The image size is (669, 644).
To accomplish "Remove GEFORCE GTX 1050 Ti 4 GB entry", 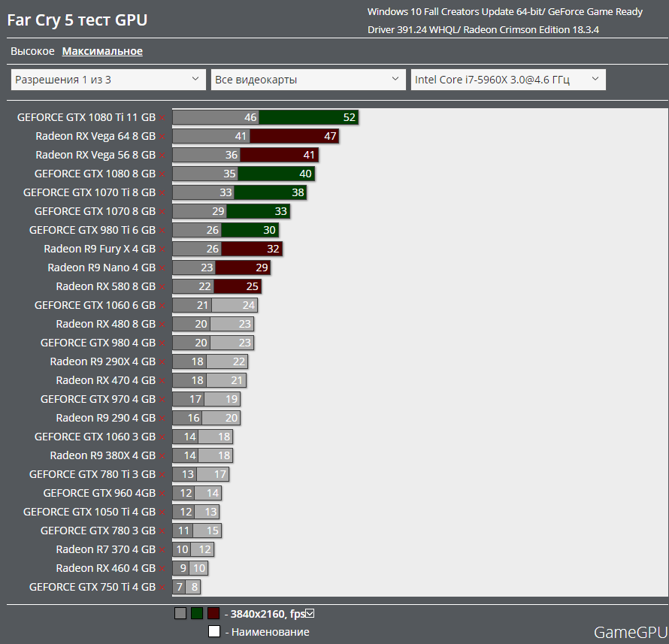I will point(162,512).
